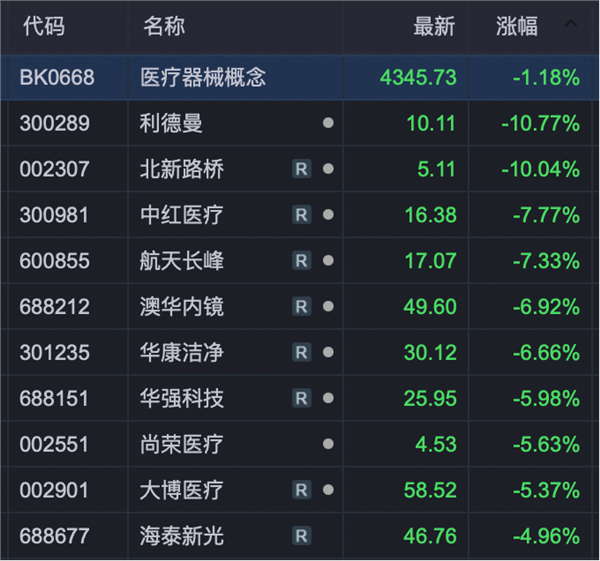Click 利德曼 change -10.77%
600x561 pixels.
click(x=541, y=123)
